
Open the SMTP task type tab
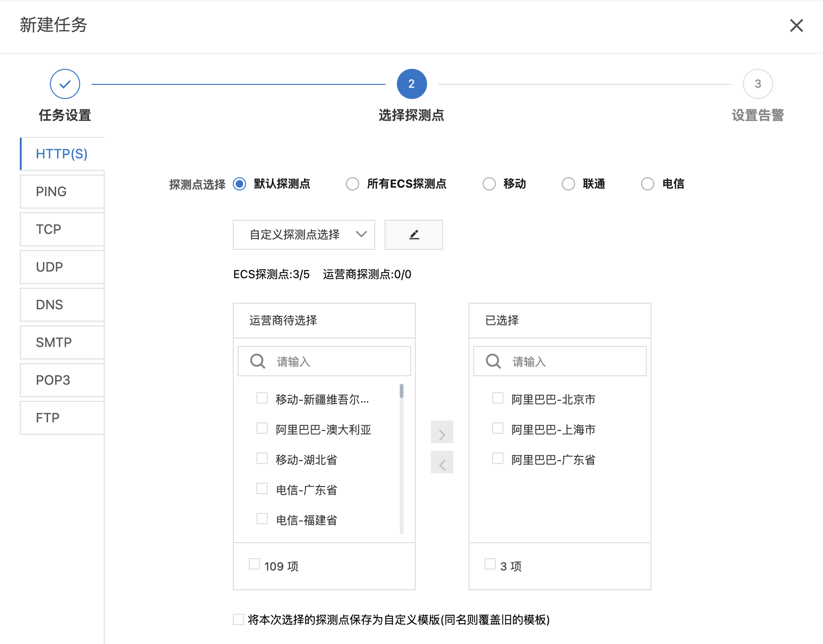pos(62,342)
